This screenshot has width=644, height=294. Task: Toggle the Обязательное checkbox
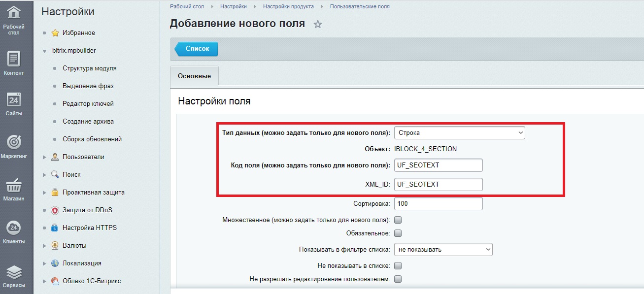(x=398, y=233)
